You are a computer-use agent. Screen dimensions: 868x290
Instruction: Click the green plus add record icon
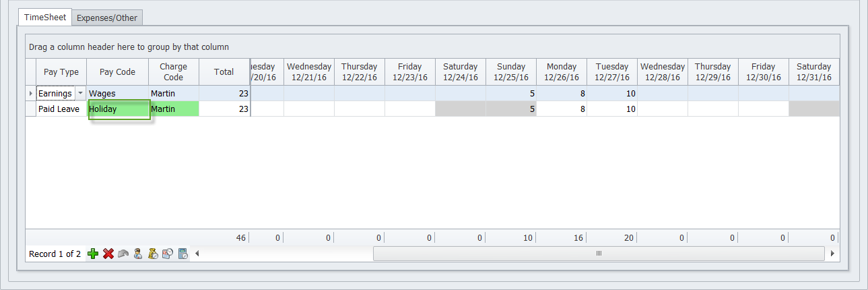[94, 254]
